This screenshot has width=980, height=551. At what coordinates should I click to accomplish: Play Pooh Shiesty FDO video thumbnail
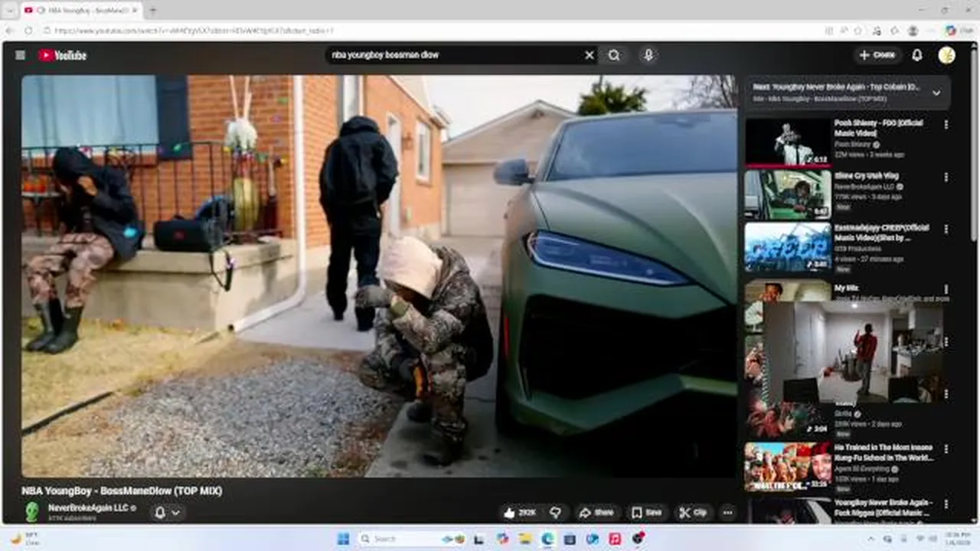coord(788,142)
